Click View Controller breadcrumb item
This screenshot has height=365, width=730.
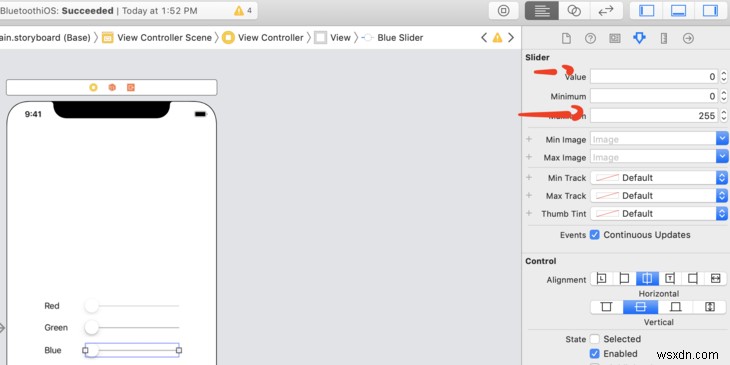(x=263, y=38)
